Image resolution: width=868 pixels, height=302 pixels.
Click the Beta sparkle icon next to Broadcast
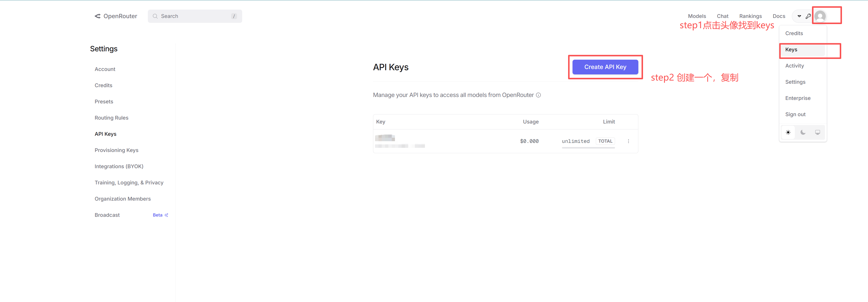166,215
